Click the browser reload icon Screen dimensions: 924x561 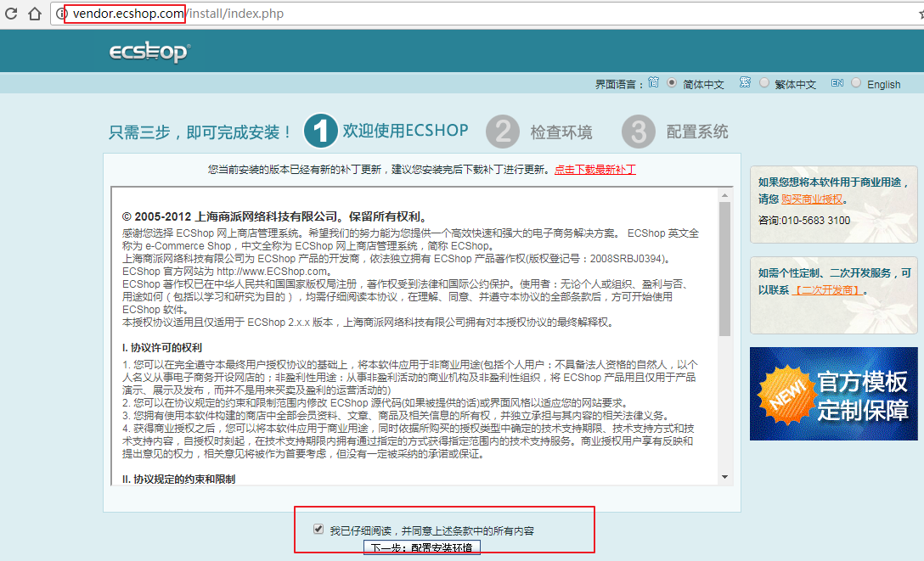pyautogui.click(x=10, y=14)
